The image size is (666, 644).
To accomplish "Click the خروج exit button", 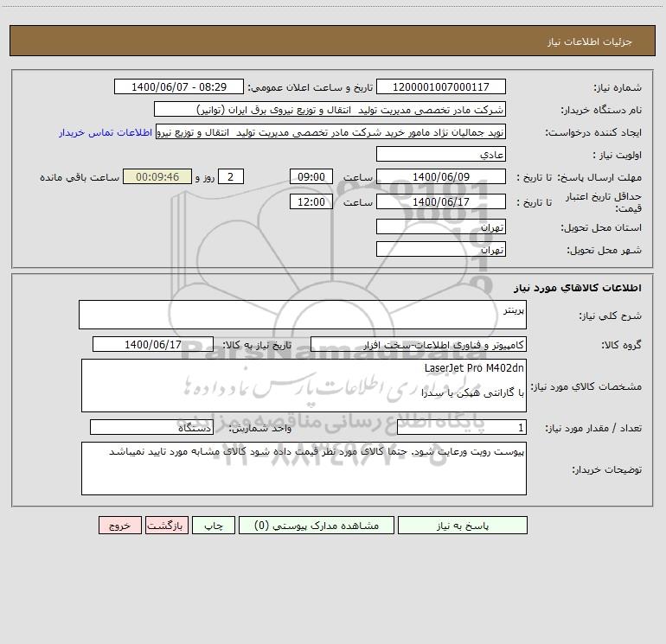I will [x=119, y=525].
